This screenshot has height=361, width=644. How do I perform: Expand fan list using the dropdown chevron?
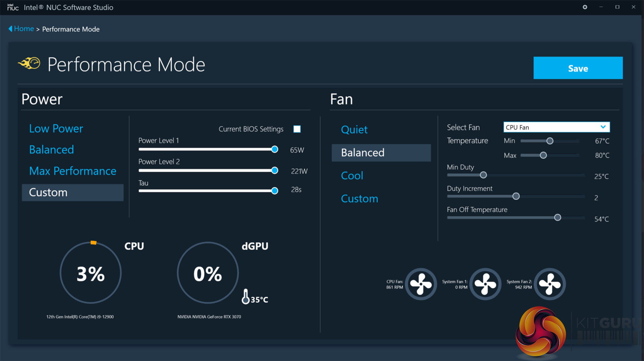(x=603, y=127)
